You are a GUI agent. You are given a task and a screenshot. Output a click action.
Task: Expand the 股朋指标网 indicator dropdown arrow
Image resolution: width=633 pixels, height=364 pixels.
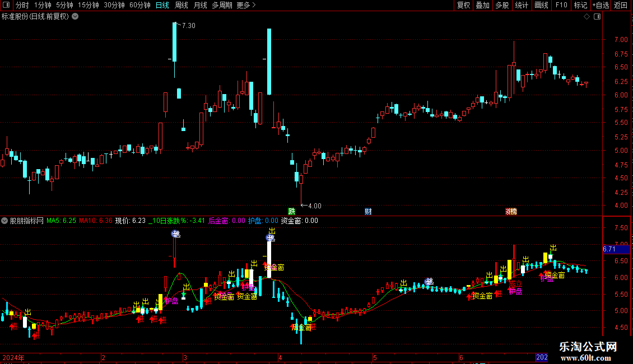click(x=4, y=221)
